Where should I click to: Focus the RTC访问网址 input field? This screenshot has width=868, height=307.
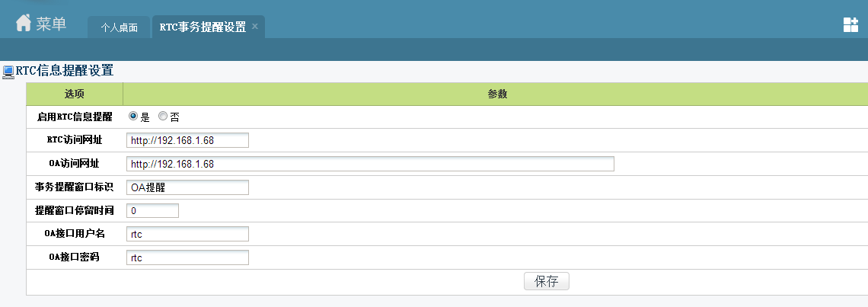point(187,141)
